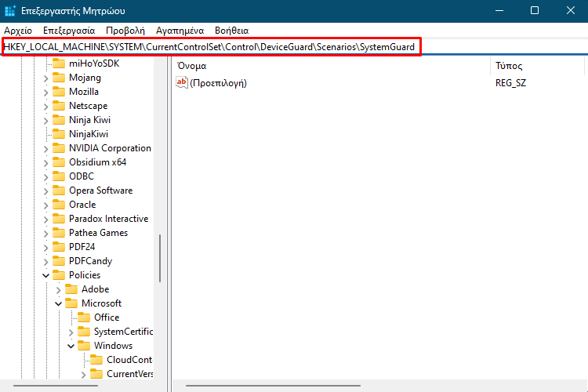Viewport: 588px width, 392px height.
Task: Select the SystemCertific folder icon
Action: point(84,332)
